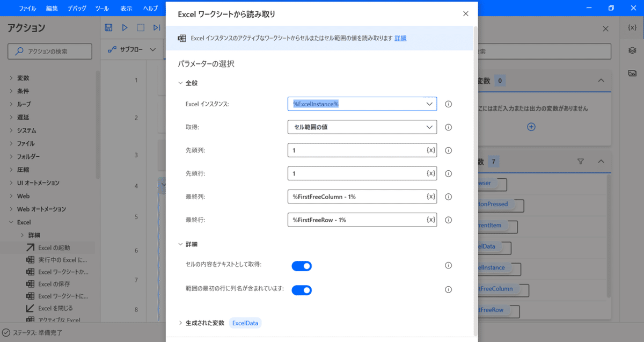This screenshot has width=644, height=342.
Task: Click the 詳細 link in the description
Action: pyautogui.click(x=400, y=38)
